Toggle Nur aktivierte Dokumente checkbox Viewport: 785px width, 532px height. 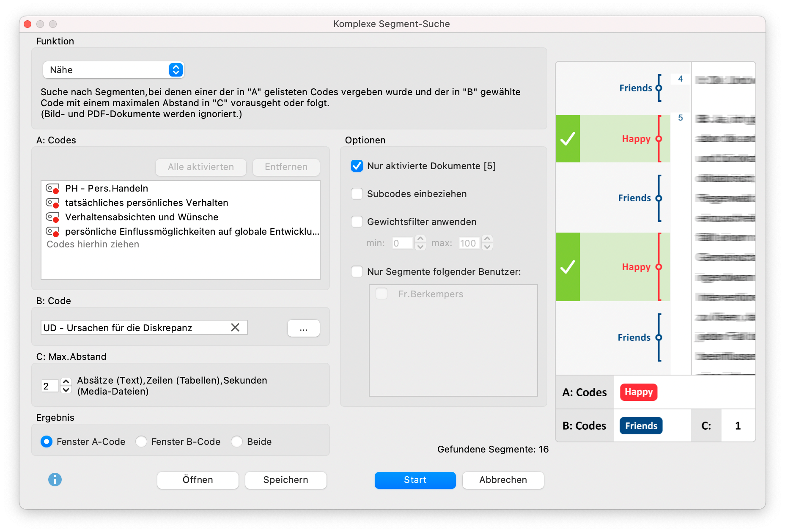[357, 166]
